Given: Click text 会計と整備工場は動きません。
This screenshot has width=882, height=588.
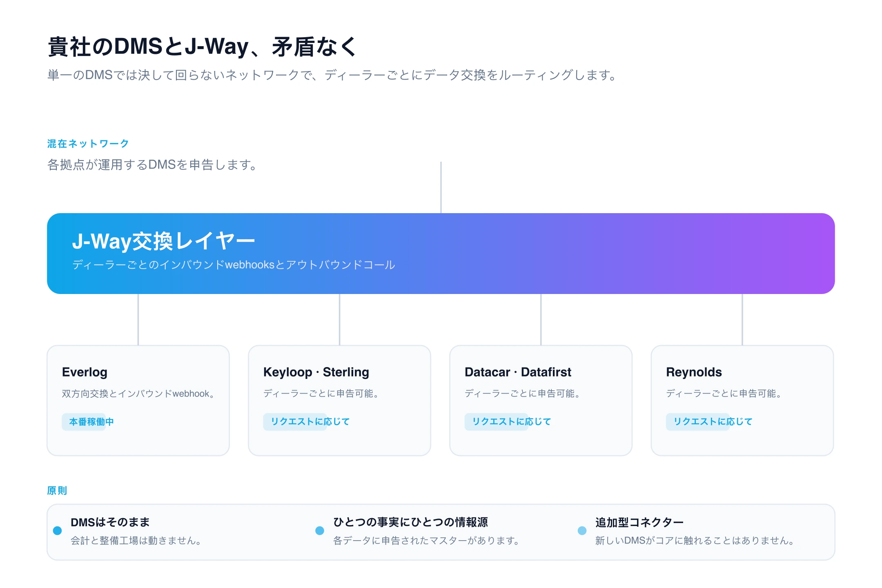Looking at the screenshot, I should (136, 541).
